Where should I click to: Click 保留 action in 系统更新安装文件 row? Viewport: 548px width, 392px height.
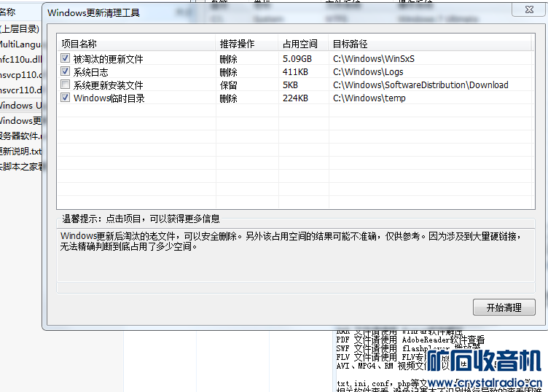pos(229,85)
